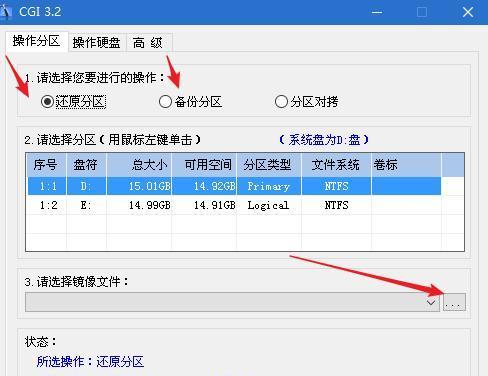Open the 操作硬盘 tab
Screen dimensions: 488x376
point(97,43)
